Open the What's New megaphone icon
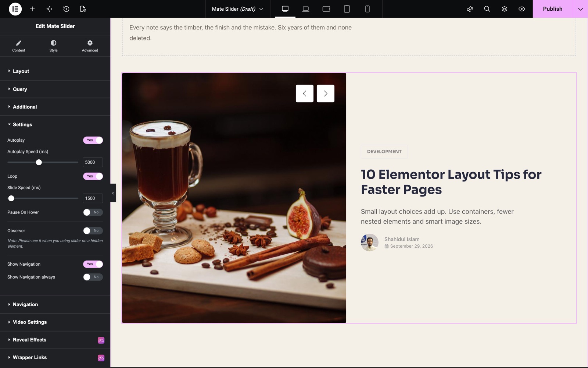588x368 pixels. point(470,9)
